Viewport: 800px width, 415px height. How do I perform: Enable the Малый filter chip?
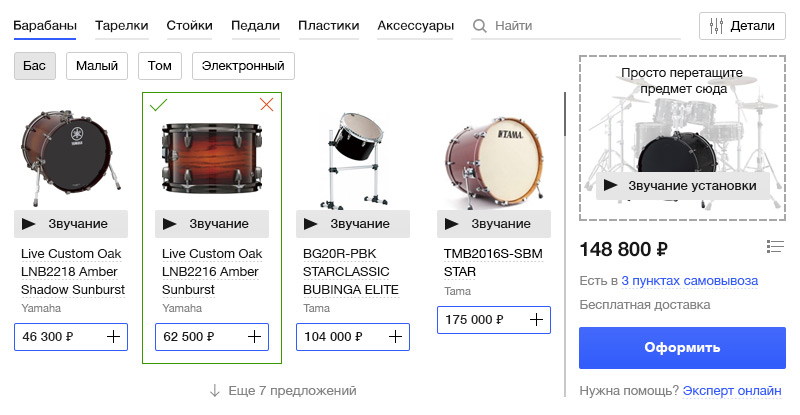point(97,66)
